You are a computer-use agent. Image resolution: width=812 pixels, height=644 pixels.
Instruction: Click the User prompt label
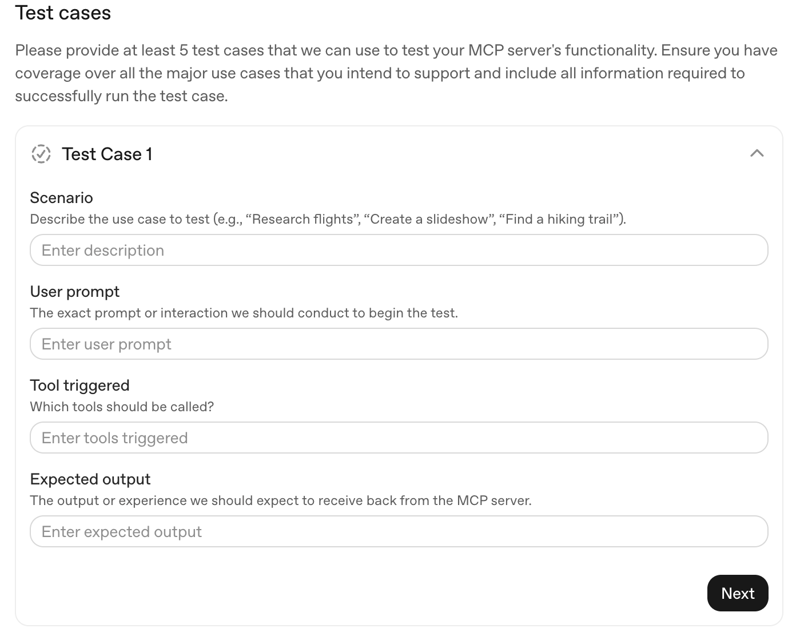click(x=74, y=291)
